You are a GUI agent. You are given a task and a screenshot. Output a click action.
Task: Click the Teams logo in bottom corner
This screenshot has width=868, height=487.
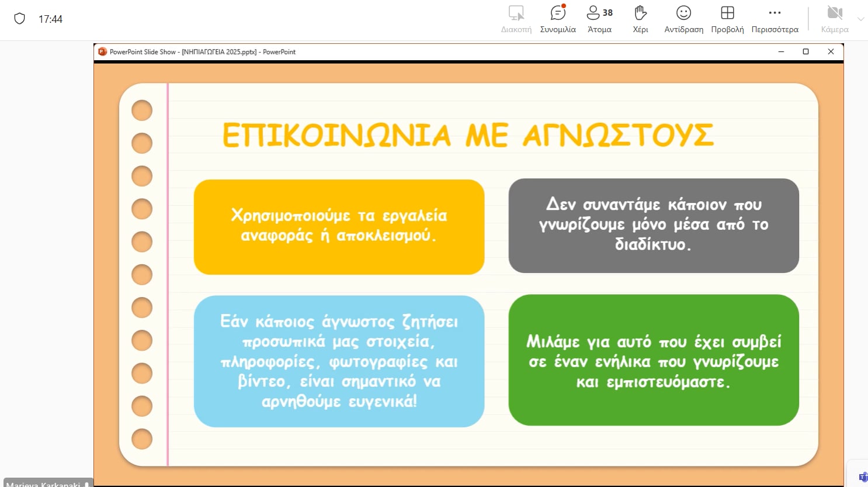pyautogui.click(x=863, y=478)
